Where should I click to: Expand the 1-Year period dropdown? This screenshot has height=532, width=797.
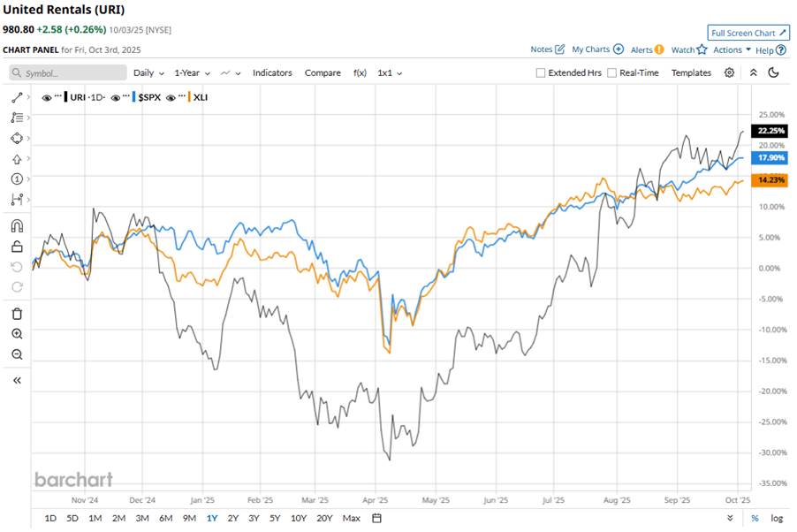(192, 72)
